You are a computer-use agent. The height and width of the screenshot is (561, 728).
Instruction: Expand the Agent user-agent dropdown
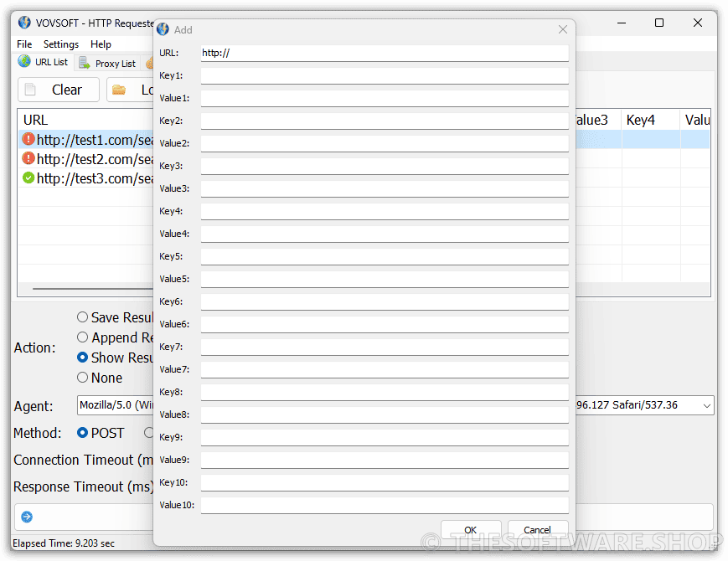(707, 405)
